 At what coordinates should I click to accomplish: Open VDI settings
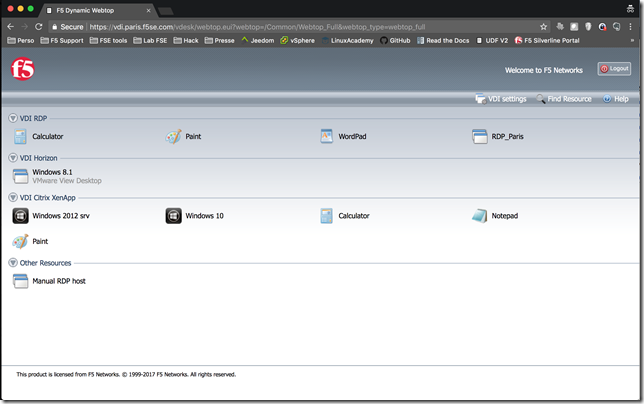coord(501,99)
